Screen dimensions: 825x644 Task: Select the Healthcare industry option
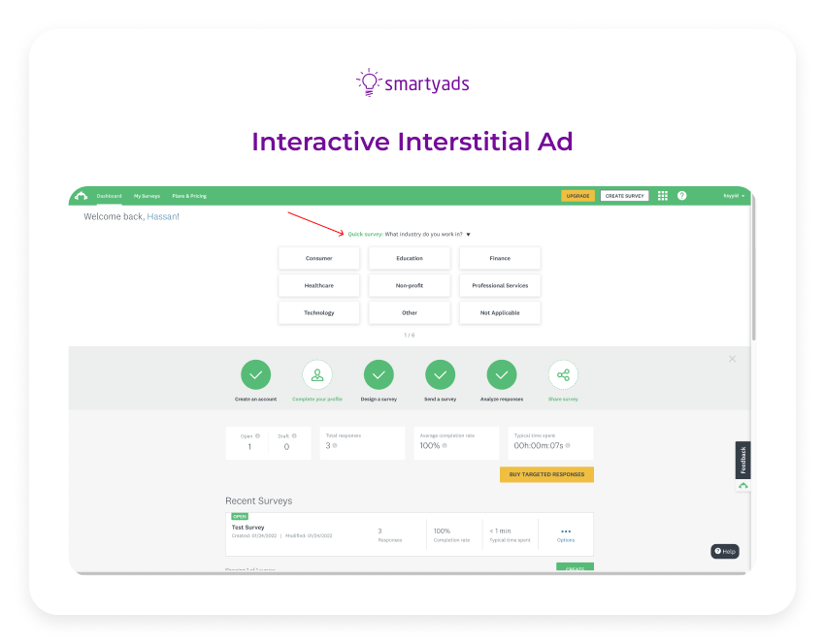click(x=318, y=285)
